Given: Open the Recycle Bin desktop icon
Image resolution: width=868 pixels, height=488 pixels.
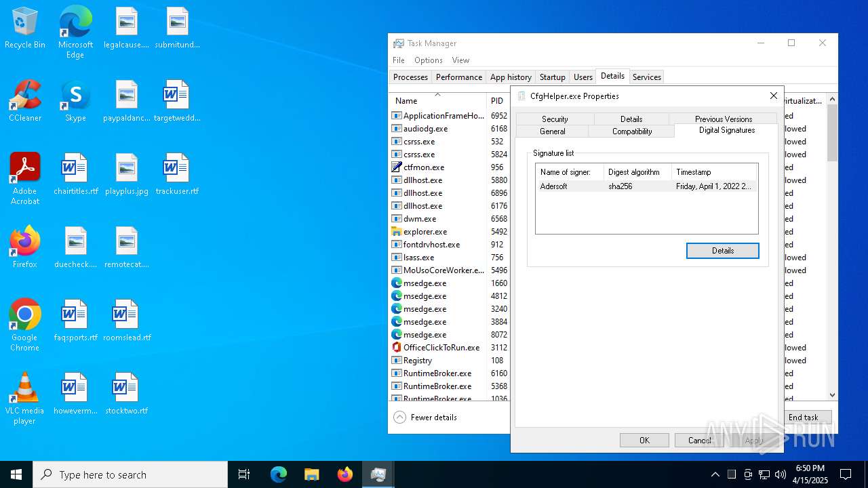Looking at the screenshot, I should click(x=25, y=28).
